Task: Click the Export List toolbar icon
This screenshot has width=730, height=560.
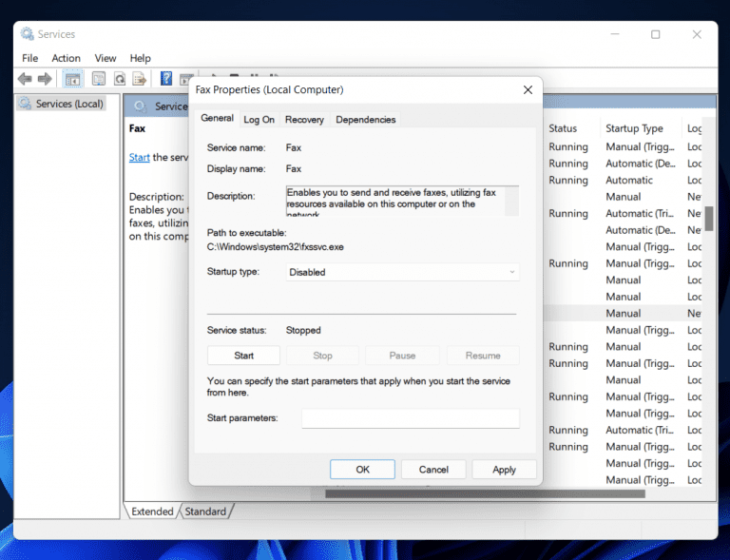Action: 140,79
